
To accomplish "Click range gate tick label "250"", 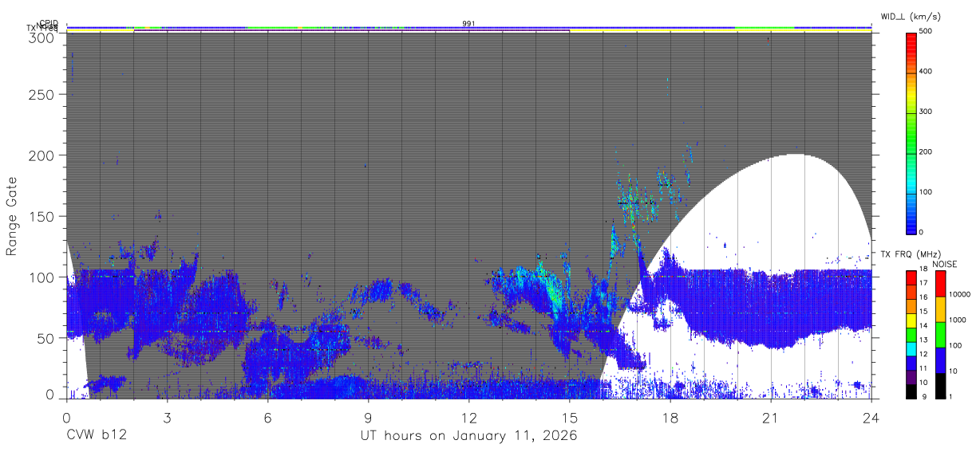I will (x=40, y=94).
